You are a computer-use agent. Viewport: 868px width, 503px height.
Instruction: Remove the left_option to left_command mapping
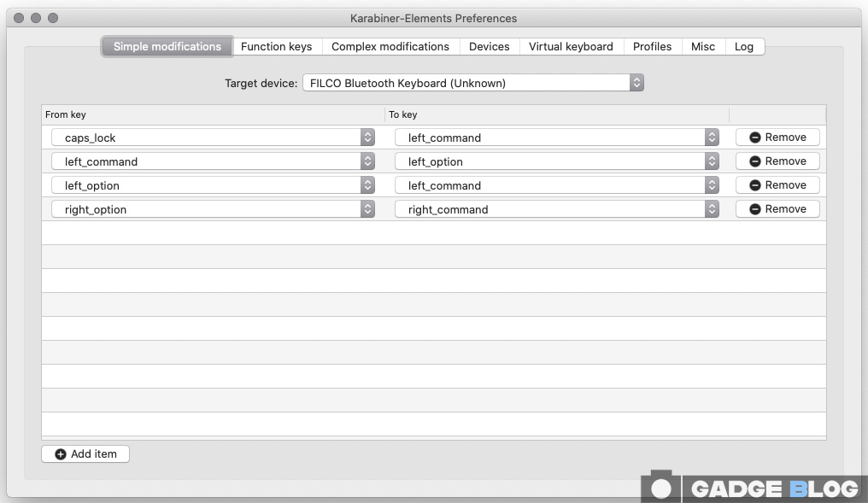pyautogui.click(x=777, y=184)
